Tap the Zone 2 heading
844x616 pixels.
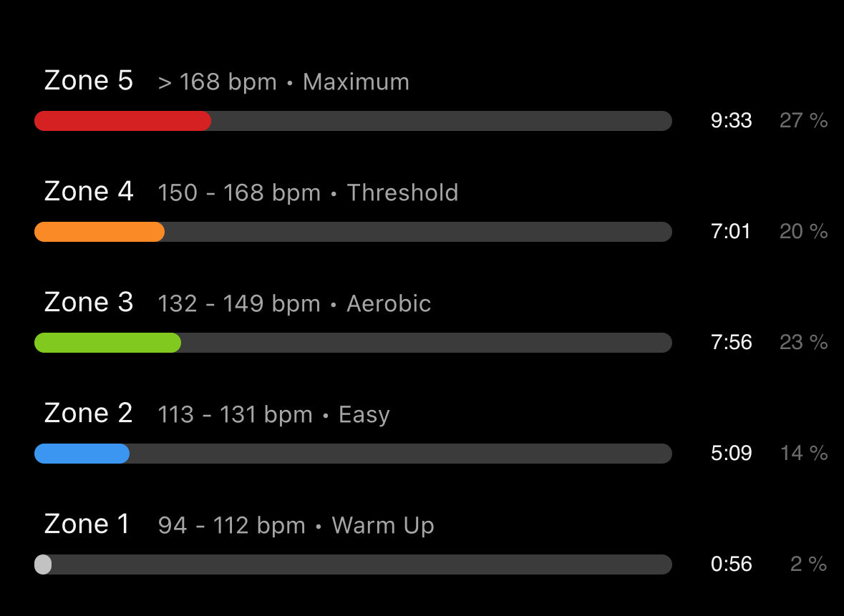tap(88, 414)
